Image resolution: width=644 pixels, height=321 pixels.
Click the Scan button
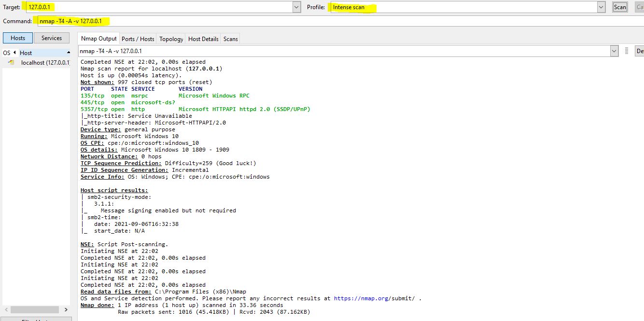(620, 7)
